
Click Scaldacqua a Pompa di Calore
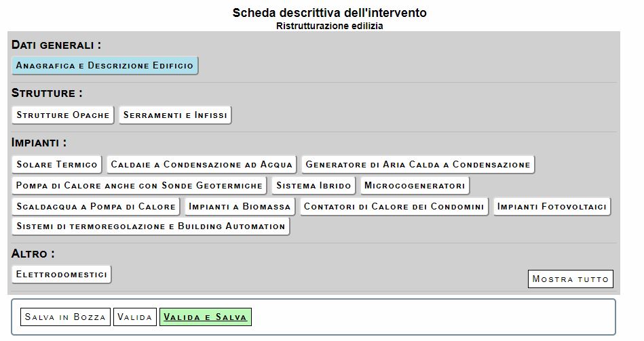point(96,206)
